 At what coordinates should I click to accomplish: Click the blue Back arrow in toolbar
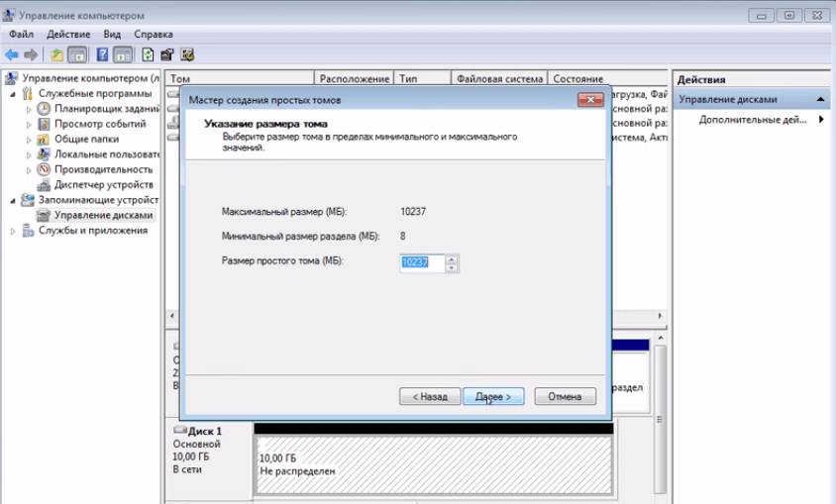pyautogui.click(x=11, y=54)
